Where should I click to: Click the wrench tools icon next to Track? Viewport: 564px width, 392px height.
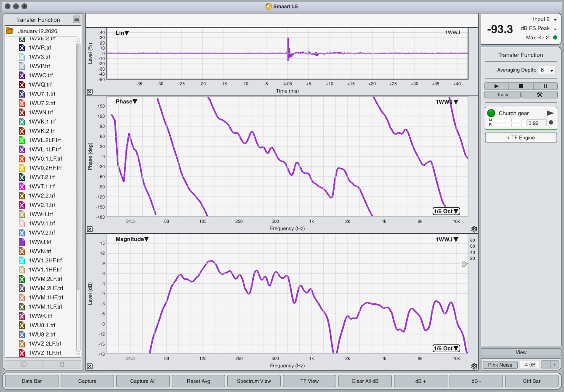point(539,95)
